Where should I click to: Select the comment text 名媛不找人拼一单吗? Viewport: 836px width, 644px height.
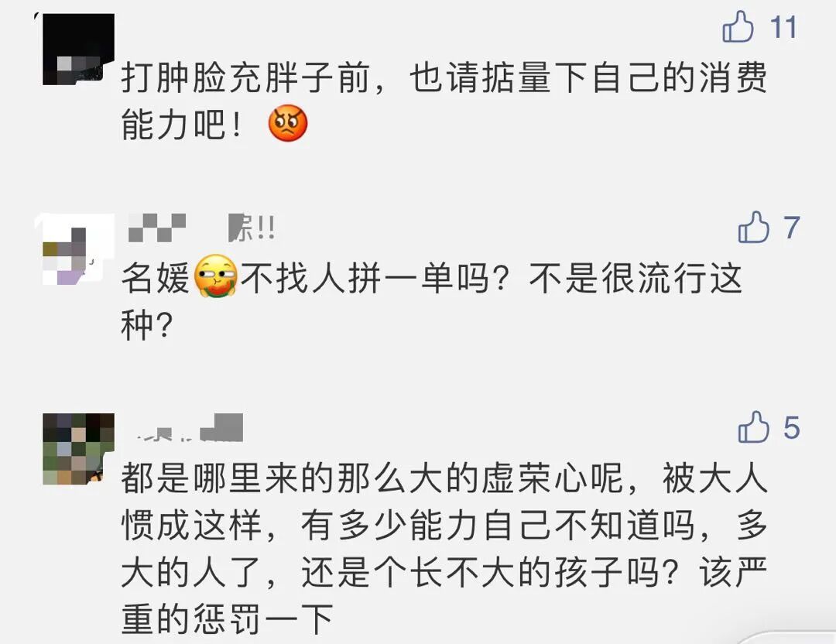432,302
